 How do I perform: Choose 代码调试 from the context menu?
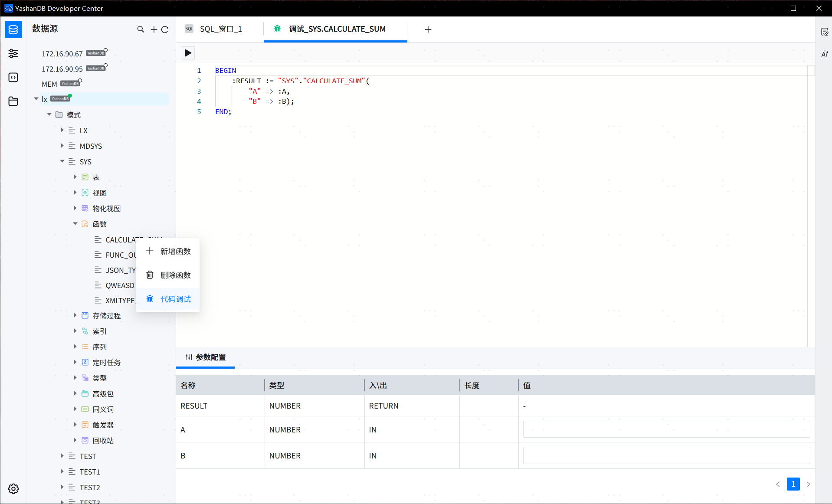[174, 299]
